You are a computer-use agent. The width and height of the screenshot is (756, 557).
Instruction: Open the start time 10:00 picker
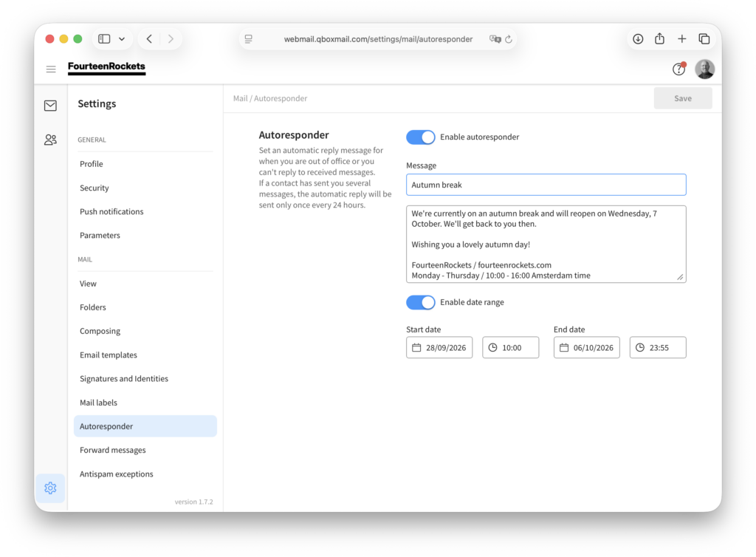pyautogui.click(x=511, y=347)
